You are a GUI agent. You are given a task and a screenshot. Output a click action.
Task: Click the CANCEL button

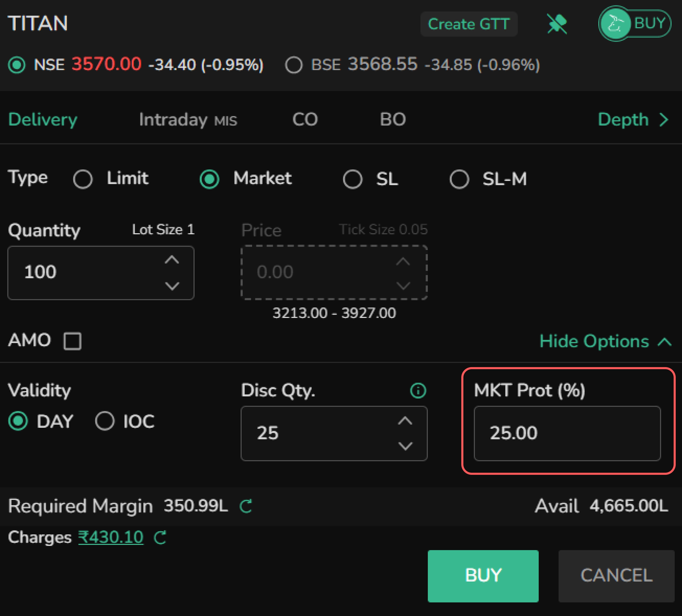[x=616, y=576]
